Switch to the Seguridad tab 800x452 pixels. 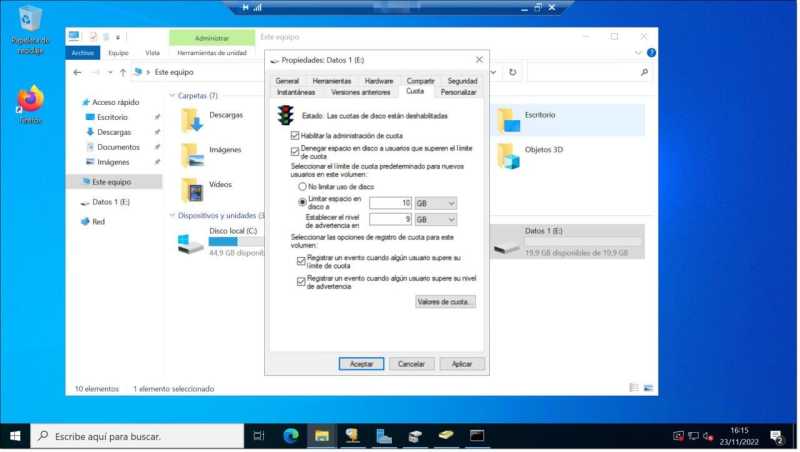pos(462,81)
